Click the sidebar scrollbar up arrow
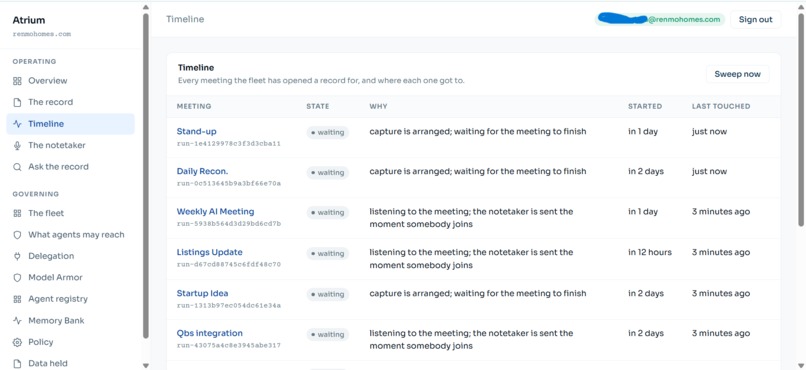Image resolution: width=806 pixels, height=370 pixels. (145, 7)
